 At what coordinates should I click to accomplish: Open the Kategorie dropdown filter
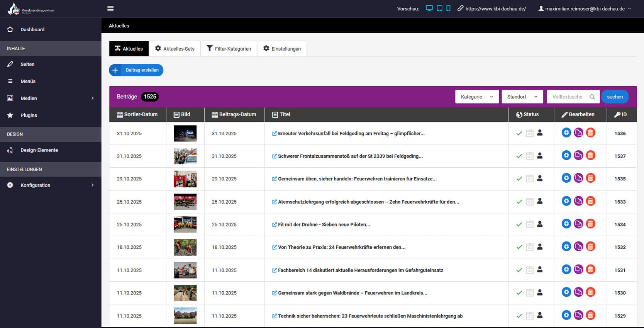point(477,97)
